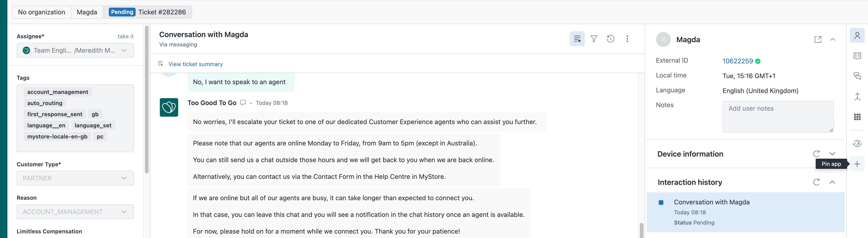Click the conversation filter funnel icon
This screenshot has width=868, height=238.
[x=594, y=39]
